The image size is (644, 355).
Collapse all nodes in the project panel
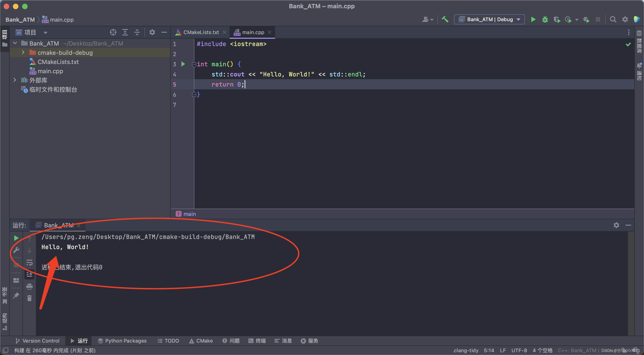coord(137,32)
